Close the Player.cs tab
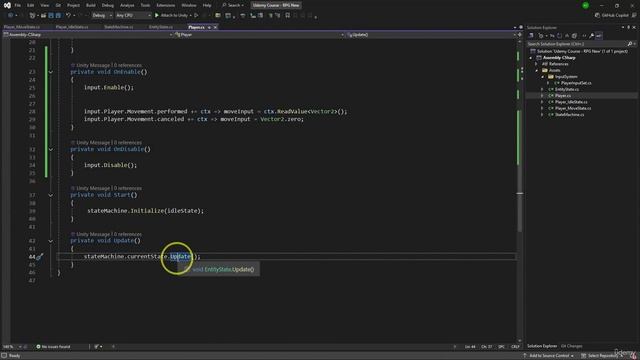This screenshot has height=360, width=640. tap(215, 27)
